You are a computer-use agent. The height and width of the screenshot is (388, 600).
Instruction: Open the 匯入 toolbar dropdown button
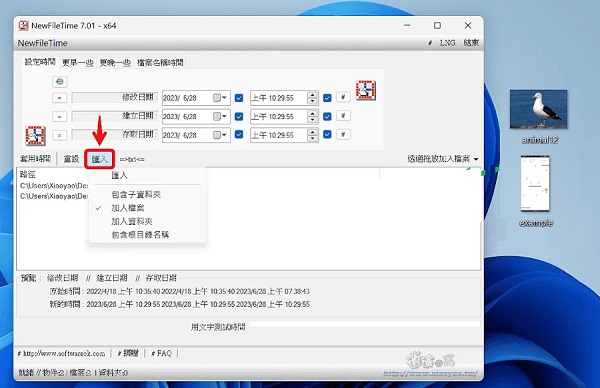(x=99, y=159)
